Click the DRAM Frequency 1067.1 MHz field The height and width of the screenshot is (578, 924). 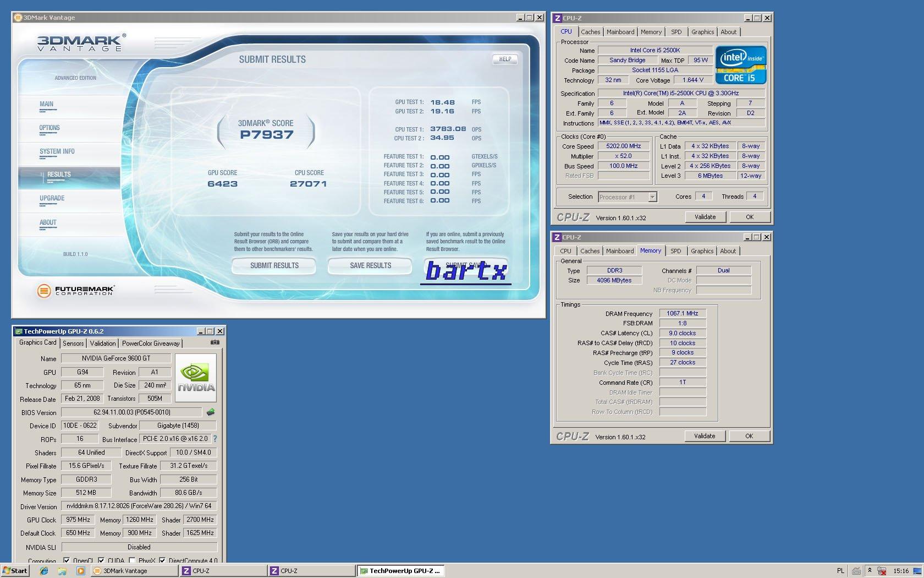point(682,313)
